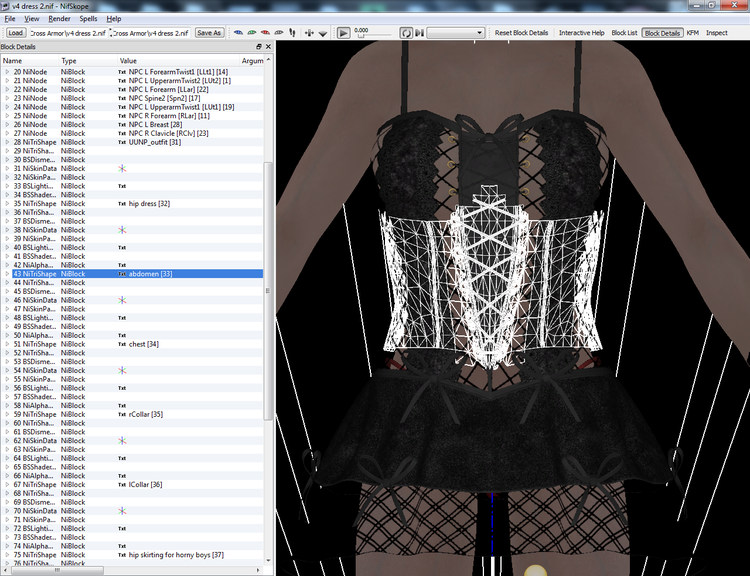
Task: Click the Txt icon in the hip dress row
Action: (x=122, y=204)
